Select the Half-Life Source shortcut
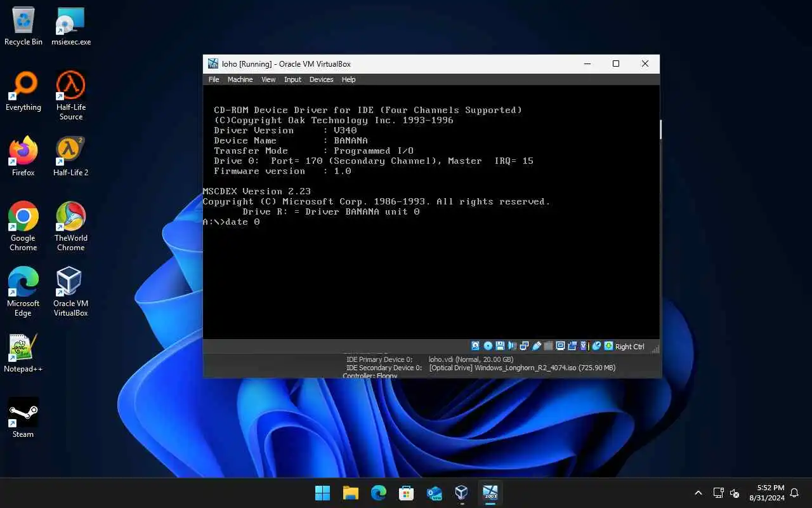This screenshot has height=508, width=812. point(71,95)
